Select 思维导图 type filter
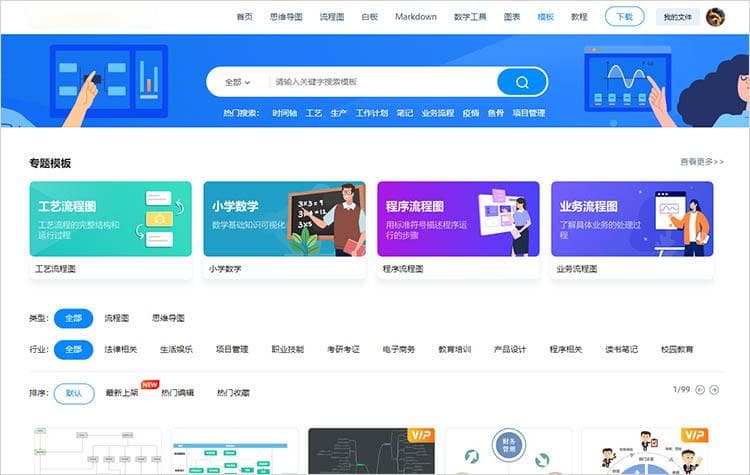Viewport: 750px width, 475px height. (168, 318)
